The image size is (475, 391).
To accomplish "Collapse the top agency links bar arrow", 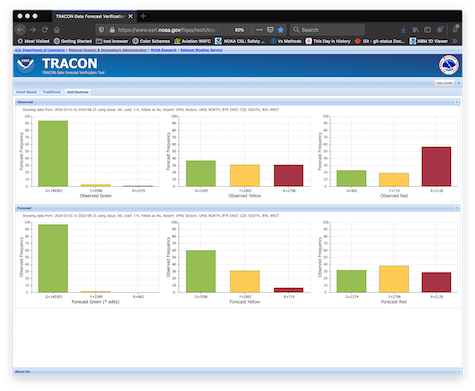I will pyautogui.click(x=459, y=50).
